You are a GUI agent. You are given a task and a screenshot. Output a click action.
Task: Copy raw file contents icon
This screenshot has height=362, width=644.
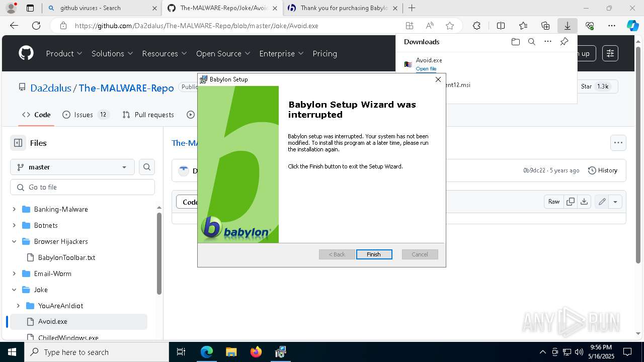[x=571, y=202]
